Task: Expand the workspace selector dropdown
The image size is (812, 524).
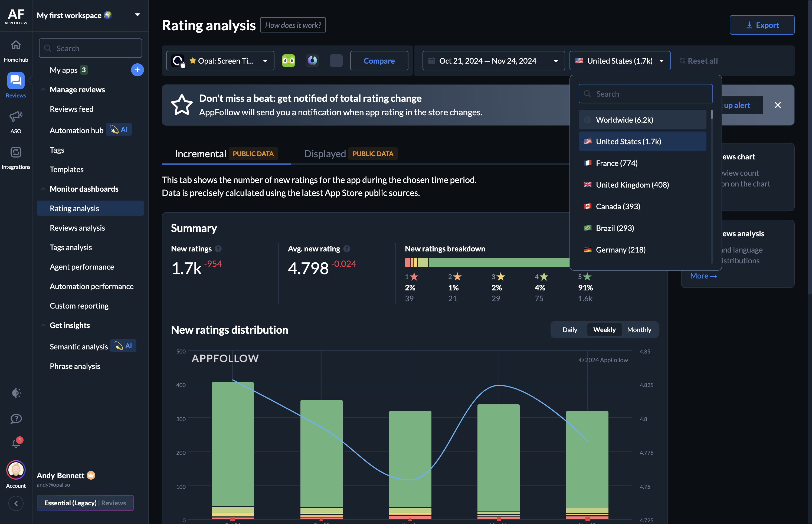Action: (137, 15)
